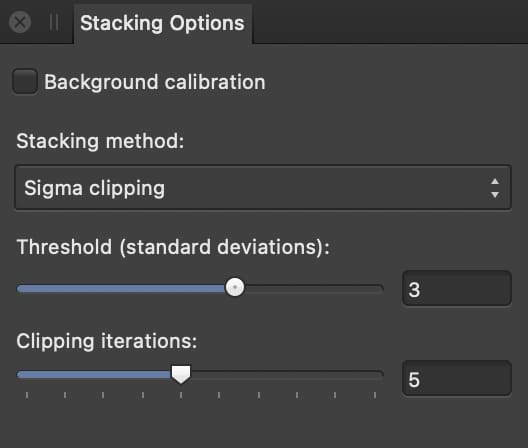Screen dimensions: 528x448
Task: Open the Stacking method dropdown
Action: pyautogui.click(x=263, y=187)
